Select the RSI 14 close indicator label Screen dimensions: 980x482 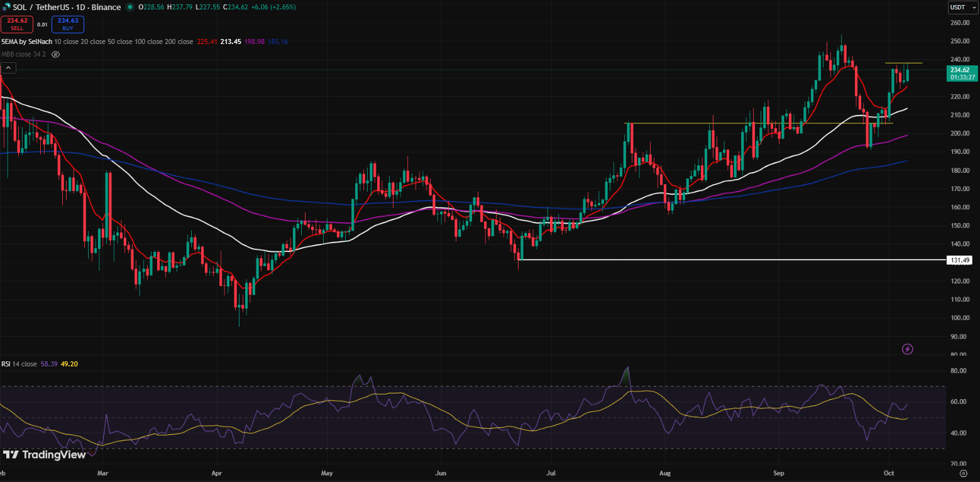click(x=19, y=364)
